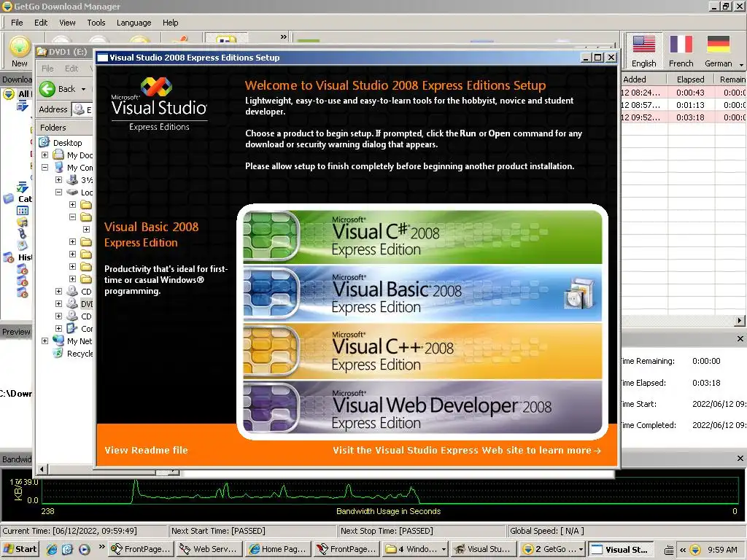Expand the quick launch chevron on taskbar
The image size is (747, 560).
coord(101,546)
